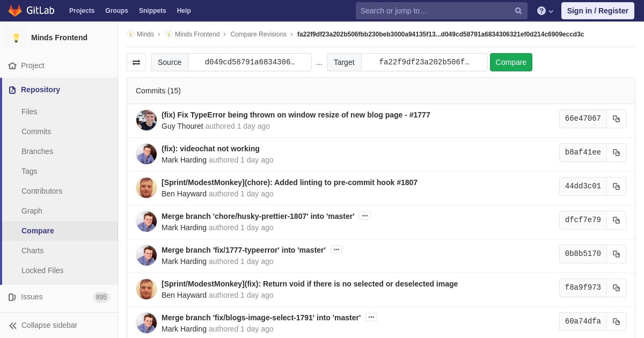Image resolution: width=644 pixels, height=338 pixels.
Task: Expand description of fix/1777-typeerror merge commit
Action: [336, 249]
